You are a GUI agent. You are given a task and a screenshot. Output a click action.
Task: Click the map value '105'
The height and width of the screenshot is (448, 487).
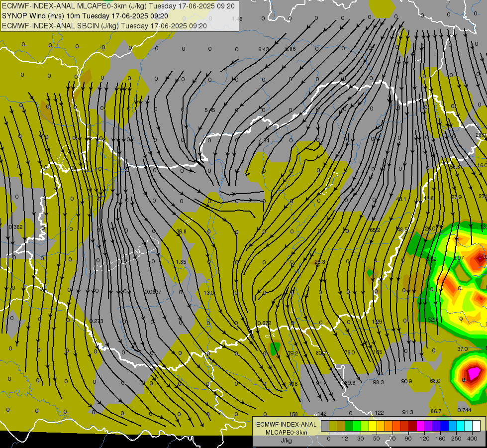point(378,352)
